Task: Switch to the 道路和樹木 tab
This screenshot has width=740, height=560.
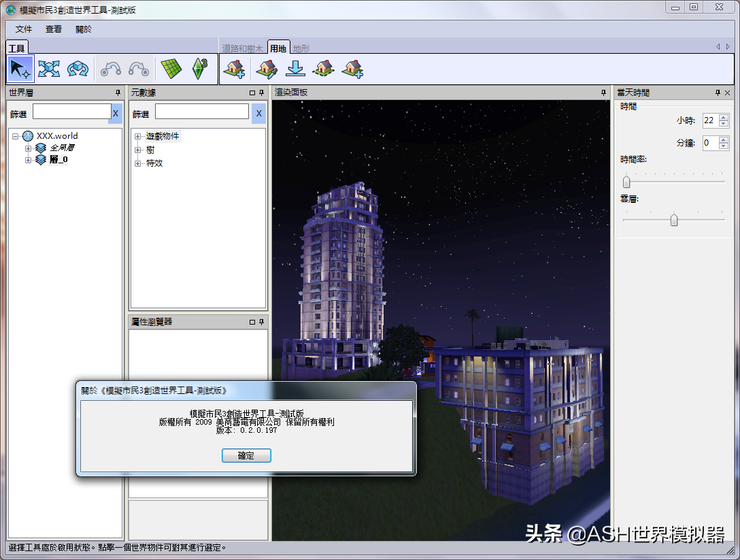Action: click(x=243, y=48)
